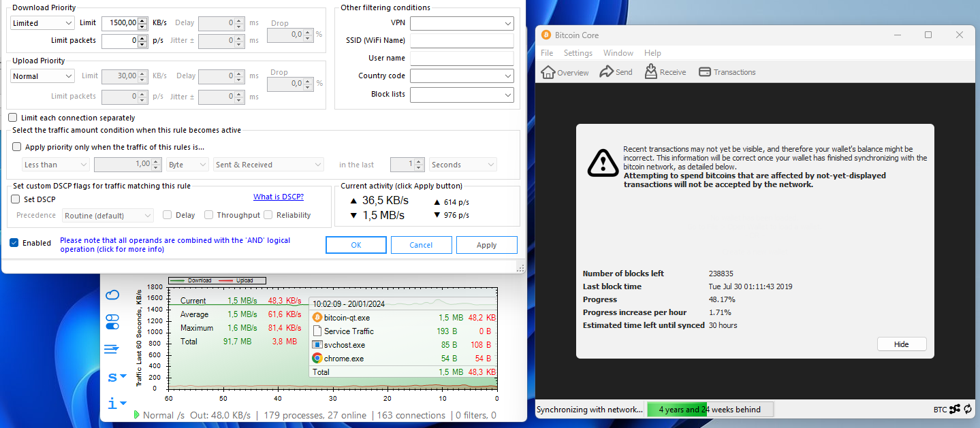The width and height of the screenshot is (980, 428).
Task: Click the '163 connections' status bar entry
Action: point(411,415)
